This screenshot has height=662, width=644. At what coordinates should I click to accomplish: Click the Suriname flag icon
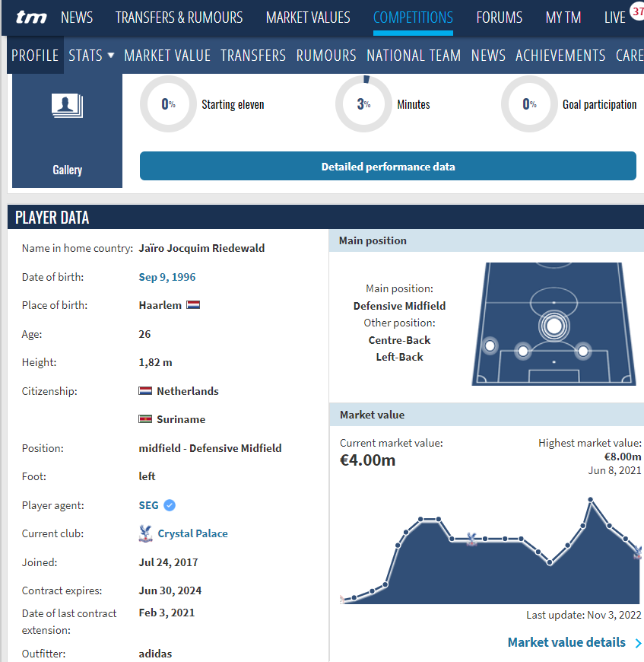pos(145,419)
